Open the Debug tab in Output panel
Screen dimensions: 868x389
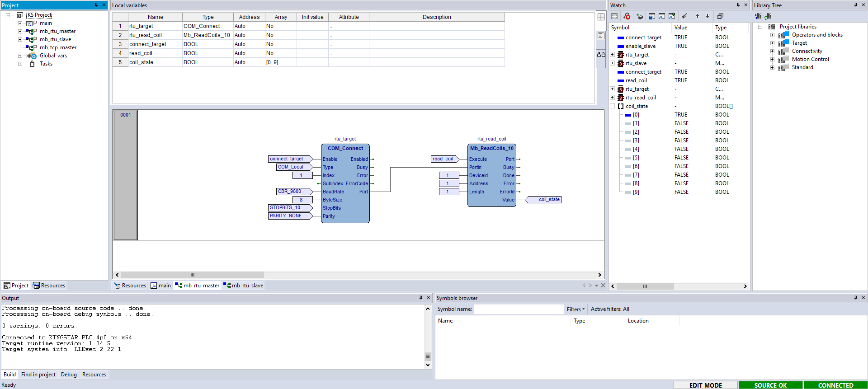pos(69,375)
